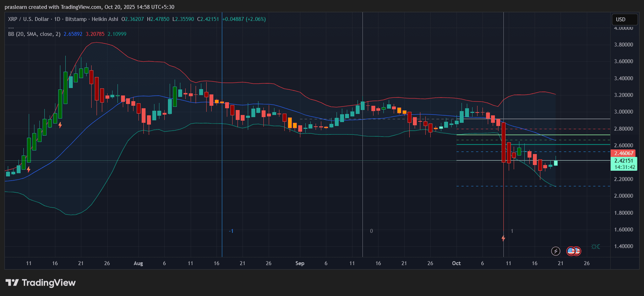644x296 pixels.
Task: Click the TradingView logo
Action: pos(40,283)
